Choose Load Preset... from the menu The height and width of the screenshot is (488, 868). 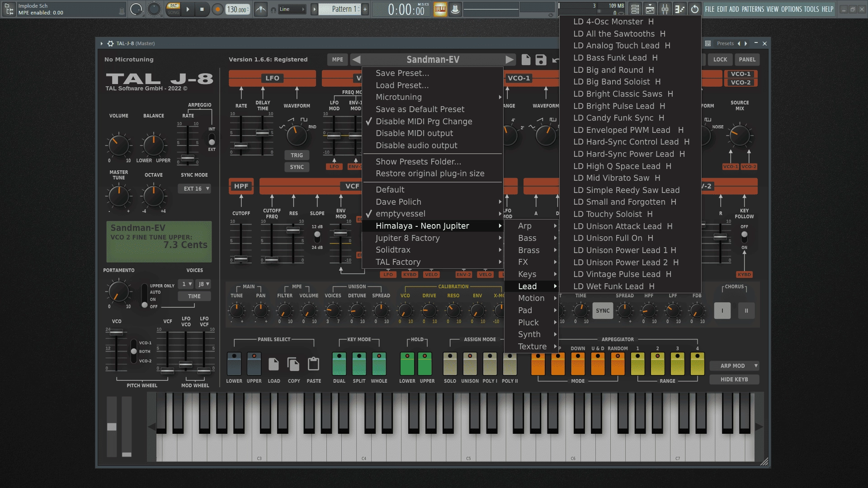[433, 85]
